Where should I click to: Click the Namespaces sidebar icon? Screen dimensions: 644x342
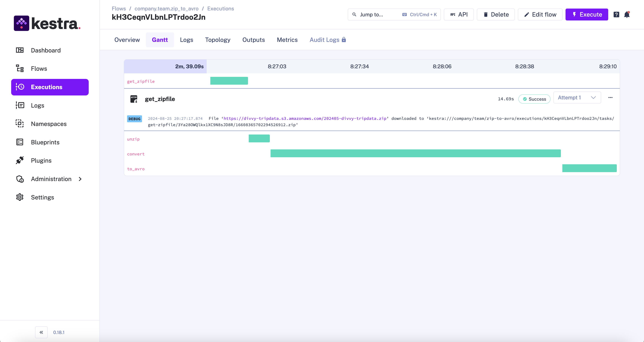click(20, 124)
